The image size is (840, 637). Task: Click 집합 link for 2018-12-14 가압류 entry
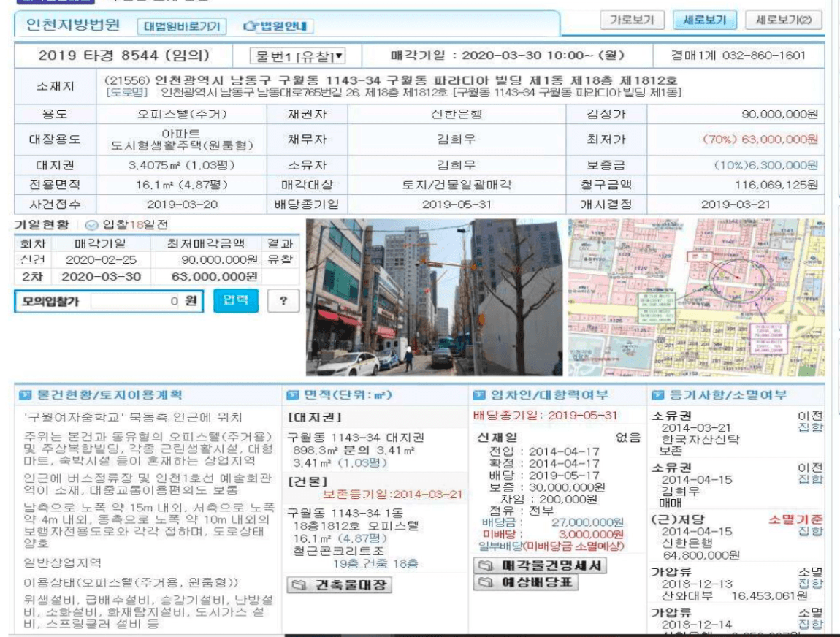[x=810, y=624]
